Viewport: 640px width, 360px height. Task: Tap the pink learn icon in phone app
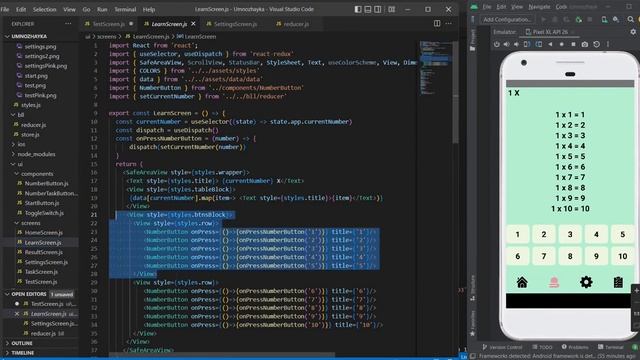[x=554, y=282]
